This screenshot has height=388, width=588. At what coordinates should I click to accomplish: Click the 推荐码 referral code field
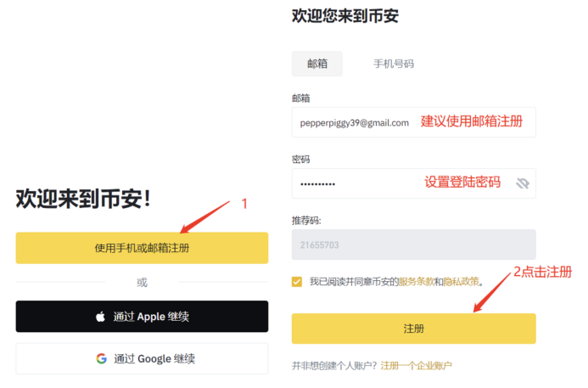point(413,245)
